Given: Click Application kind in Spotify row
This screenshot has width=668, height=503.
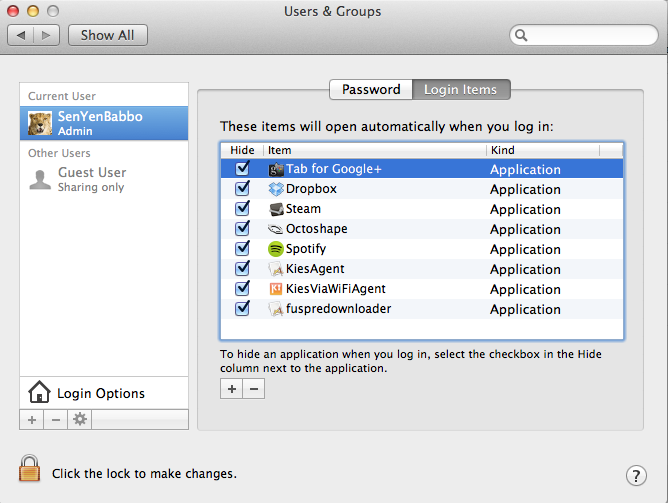Looking at the screenshot, I should coord(525,250).
